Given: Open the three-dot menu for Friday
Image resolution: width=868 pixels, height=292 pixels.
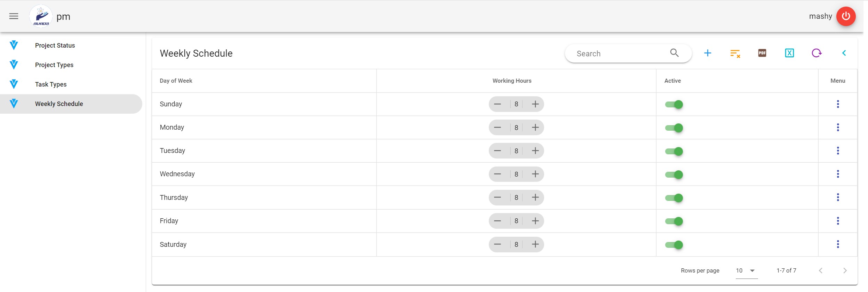Looking at the screenshot, I should [x=838, y=221].
